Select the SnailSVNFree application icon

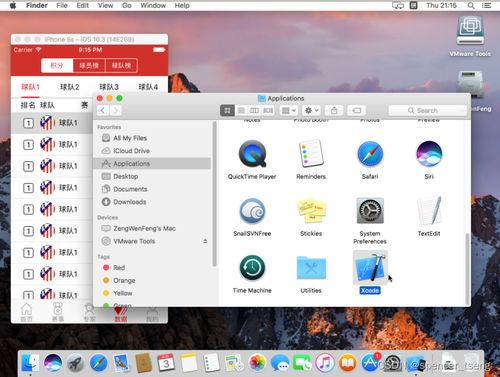(252, 211)
